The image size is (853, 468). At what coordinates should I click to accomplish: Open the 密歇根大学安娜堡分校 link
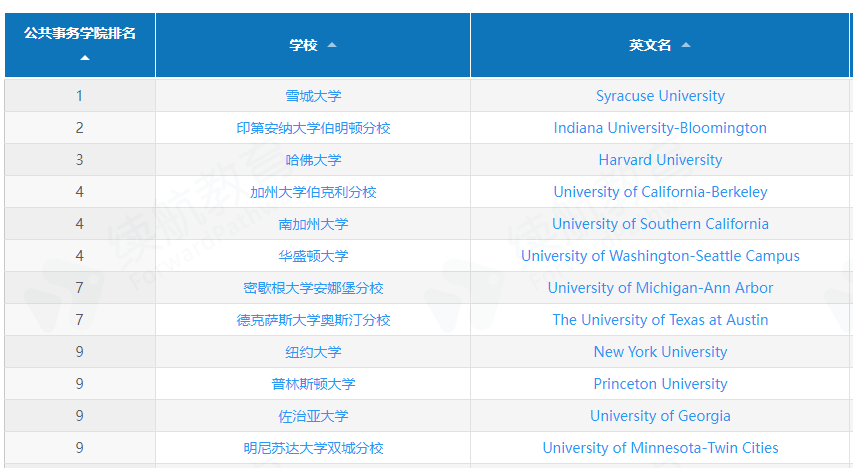pos(313,288)
